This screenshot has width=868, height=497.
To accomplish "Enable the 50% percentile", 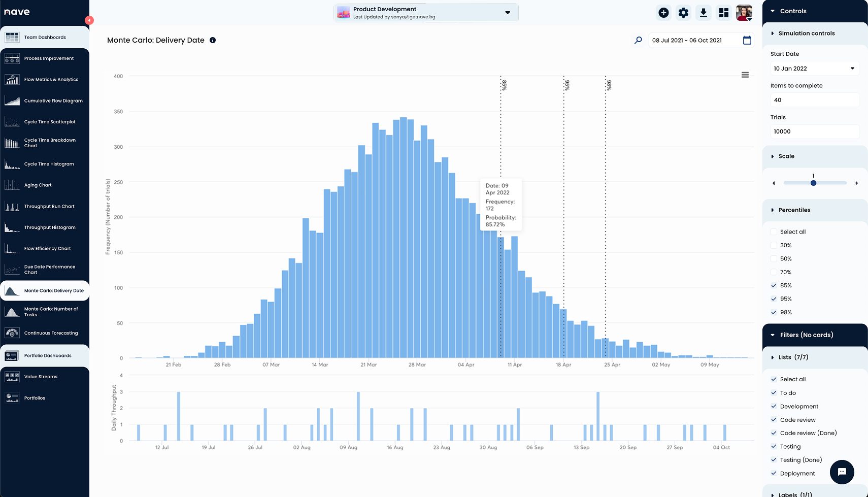I will (x=774, y=258).
